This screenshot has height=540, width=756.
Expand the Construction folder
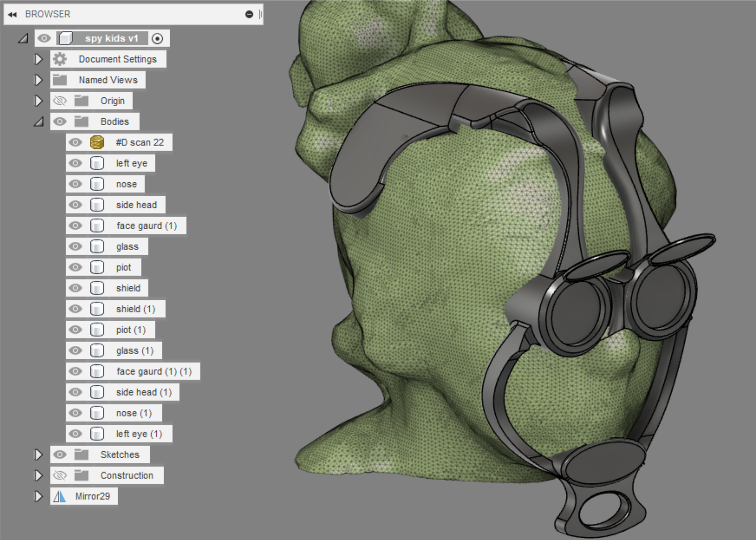click(x=38, y=475)
